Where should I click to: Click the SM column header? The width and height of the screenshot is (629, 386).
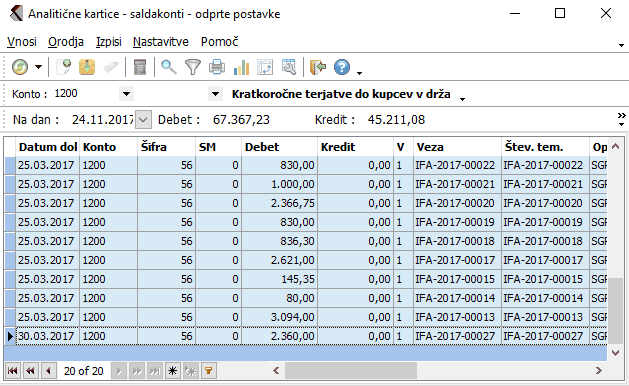pos(219,147)
